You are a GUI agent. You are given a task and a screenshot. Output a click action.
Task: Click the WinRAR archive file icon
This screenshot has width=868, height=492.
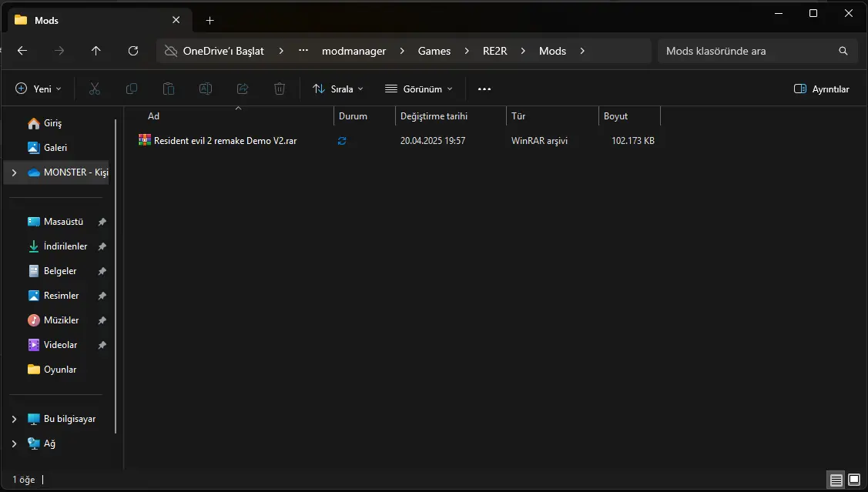(145, 140)
